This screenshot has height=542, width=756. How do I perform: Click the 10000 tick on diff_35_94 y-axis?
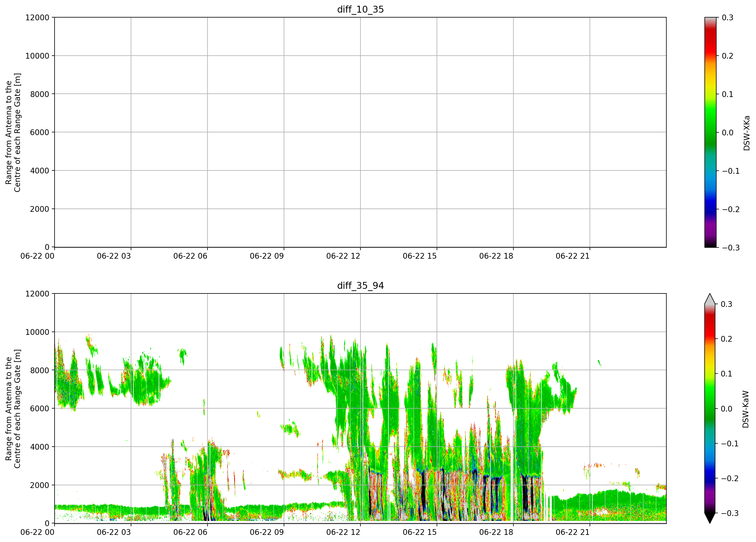(37, 332)
